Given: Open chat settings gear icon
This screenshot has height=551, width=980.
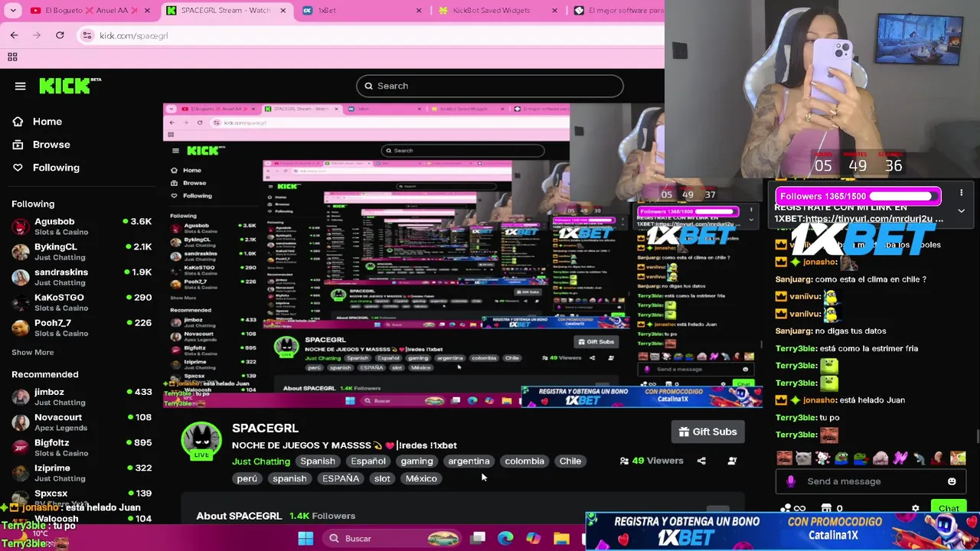Looking at the screenshot, I should (x=915, y=509).
